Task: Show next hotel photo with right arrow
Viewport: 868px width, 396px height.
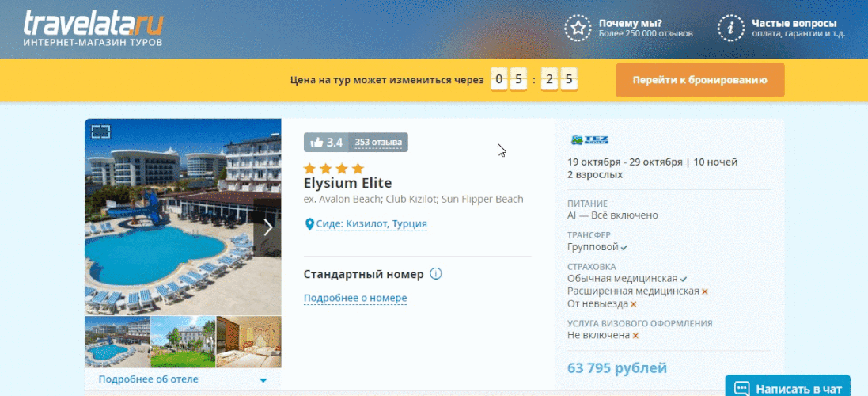Action: (268, 227)
